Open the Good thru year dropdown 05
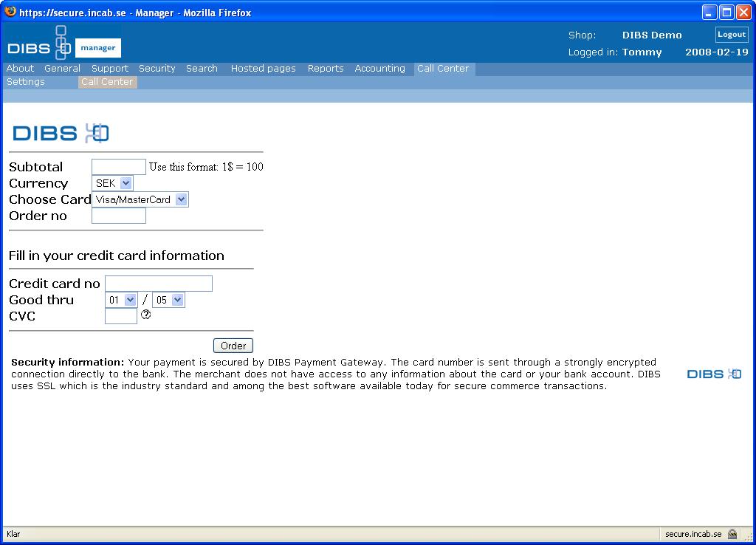The height and width of the screenshot is (545, 756). click(x=168, y=300)
